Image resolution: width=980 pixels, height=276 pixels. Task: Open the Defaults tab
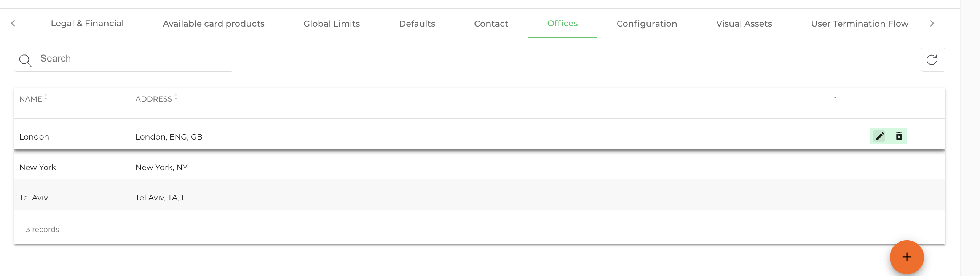pyautogui.click(x=417, y=24)
